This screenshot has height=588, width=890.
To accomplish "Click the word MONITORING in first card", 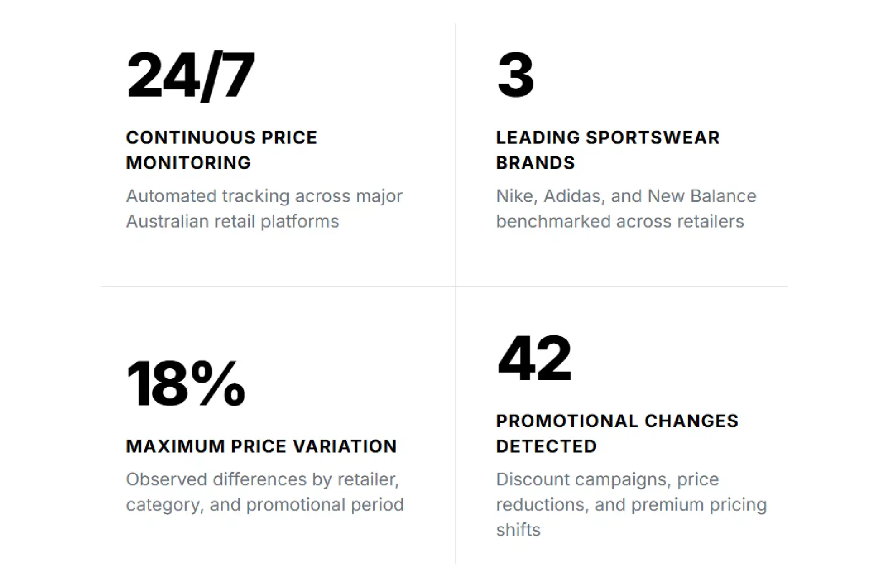I will click(188, 163).
